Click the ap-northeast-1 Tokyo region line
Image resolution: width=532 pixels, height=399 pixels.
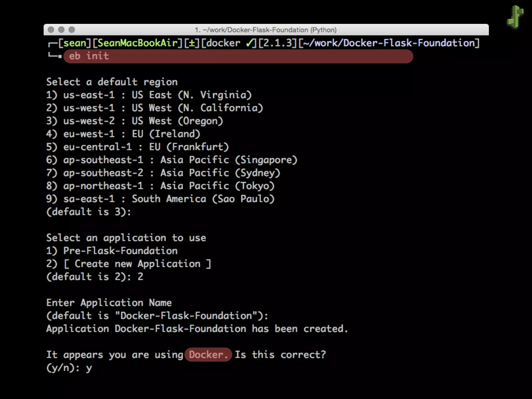(x=160, y=186)
